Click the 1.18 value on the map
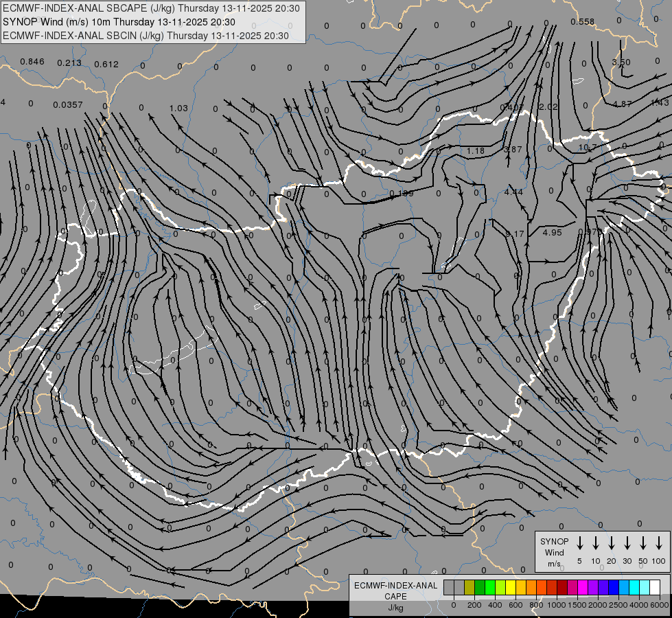The image size is (672, 618). pos(475,150)
